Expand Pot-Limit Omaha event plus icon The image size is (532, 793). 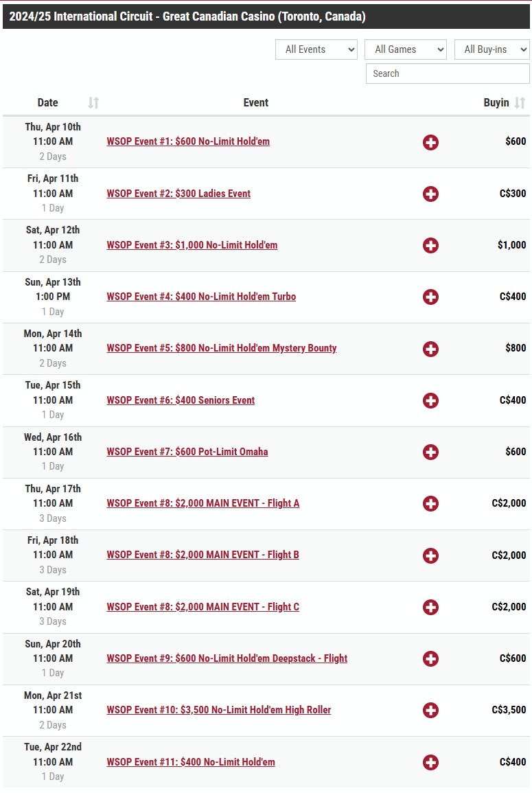pos(430,452)
